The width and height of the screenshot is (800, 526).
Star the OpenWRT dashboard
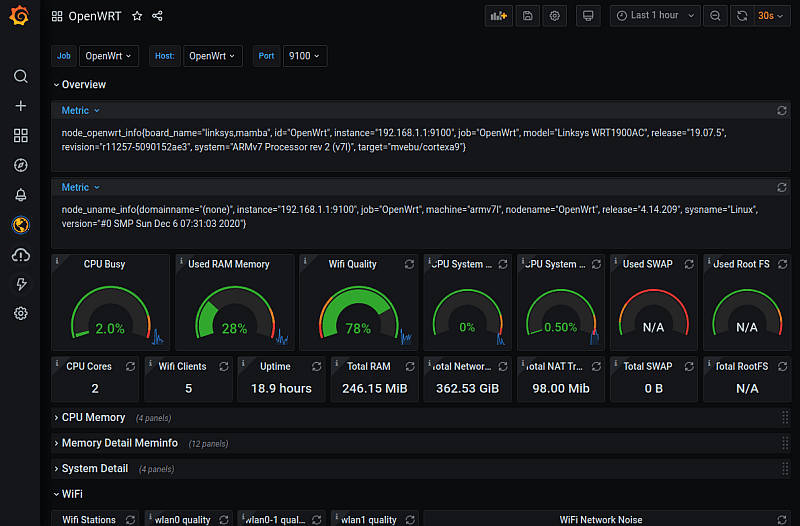pyautogui.click(x=137, y=17)
